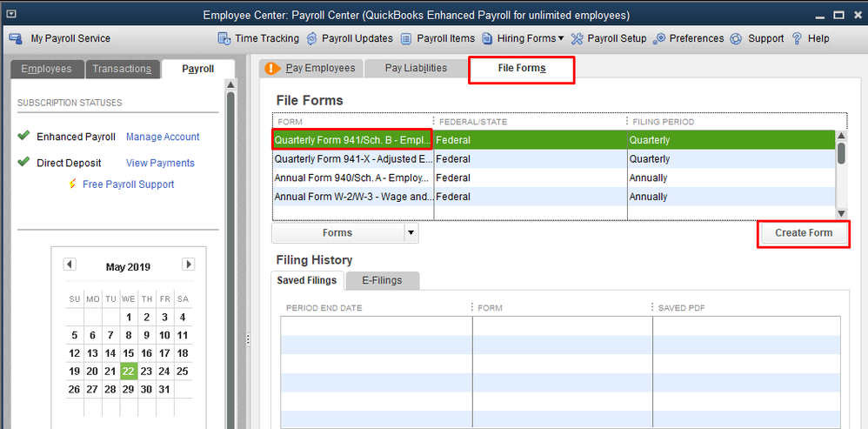Click down arrow of File Forms scrollbar
Viewport: 868px width, 429px height.
point(841,213)
